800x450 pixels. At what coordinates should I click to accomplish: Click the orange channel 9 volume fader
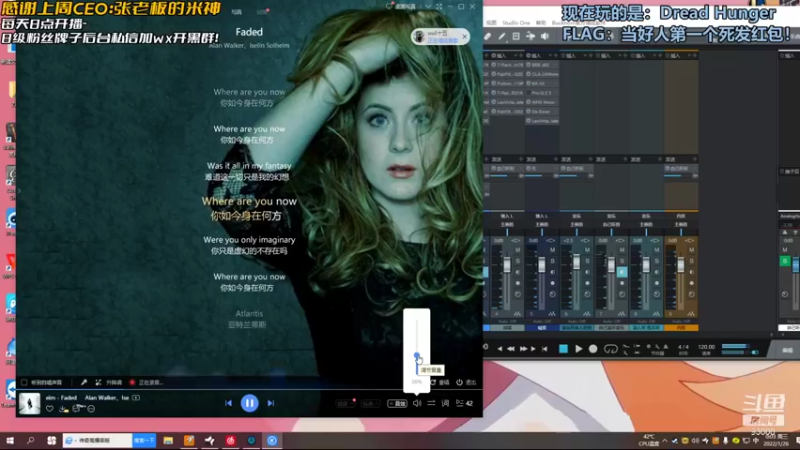pos(681,264)
